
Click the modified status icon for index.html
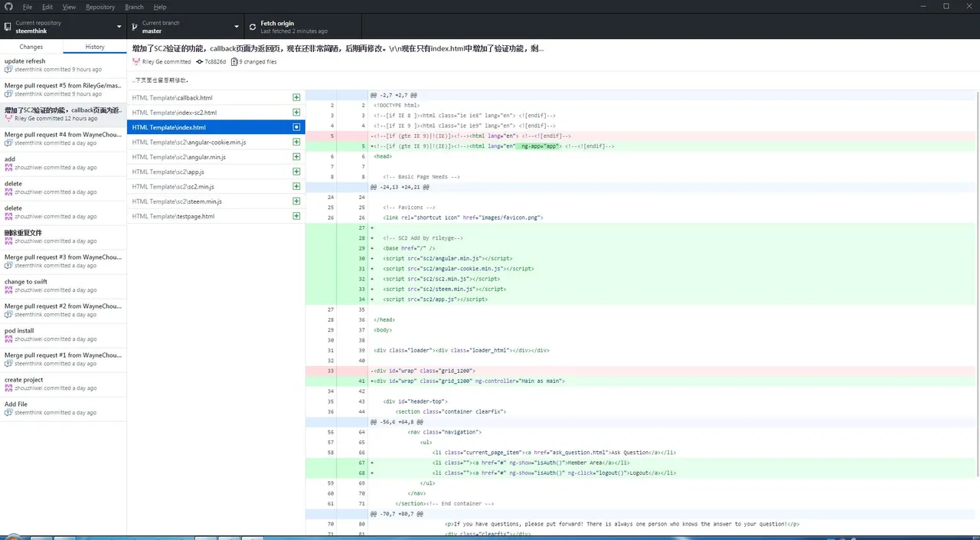pos(296,127)
